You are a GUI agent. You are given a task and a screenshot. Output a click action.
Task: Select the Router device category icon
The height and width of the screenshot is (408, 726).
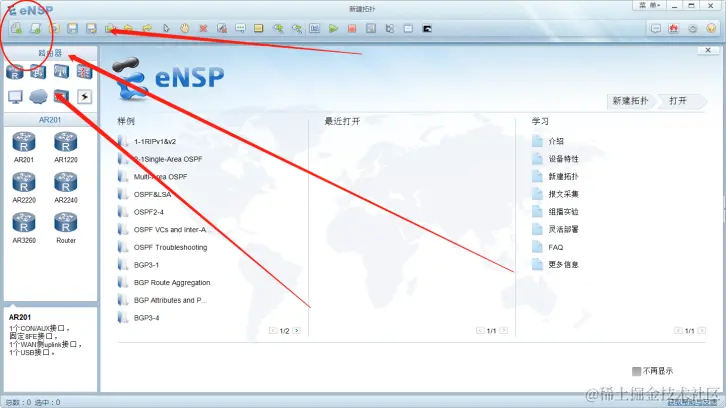click(15, 72)
